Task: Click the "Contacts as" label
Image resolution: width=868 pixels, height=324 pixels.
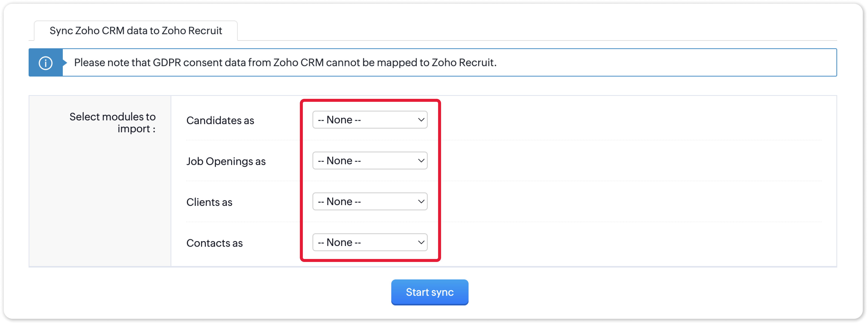Action: (214, 243)
